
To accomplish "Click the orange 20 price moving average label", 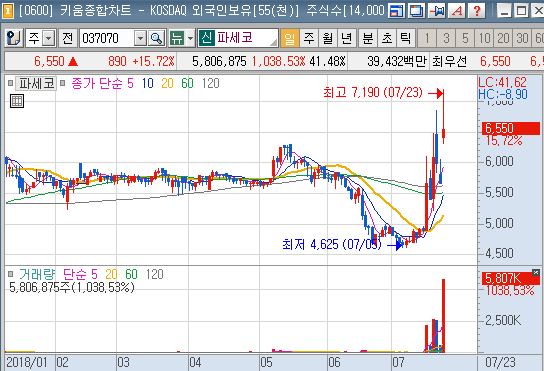I will [x=167, y=83].
